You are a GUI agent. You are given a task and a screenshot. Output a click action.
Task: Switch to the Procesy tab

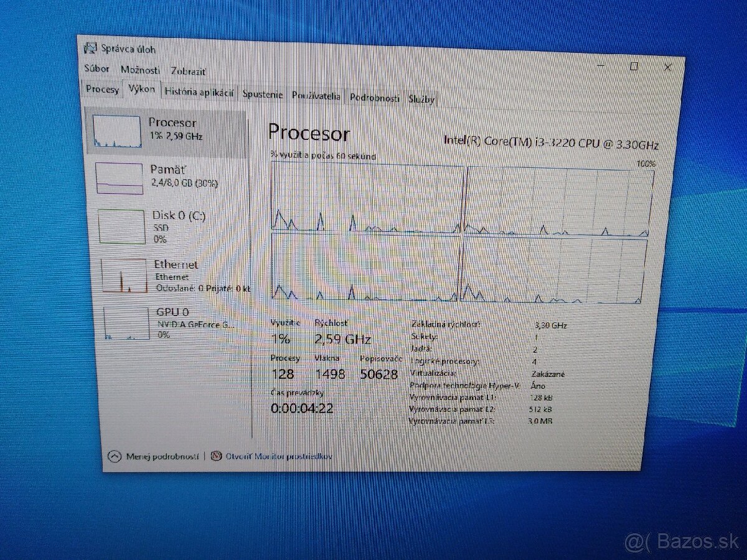coord(101,90)
